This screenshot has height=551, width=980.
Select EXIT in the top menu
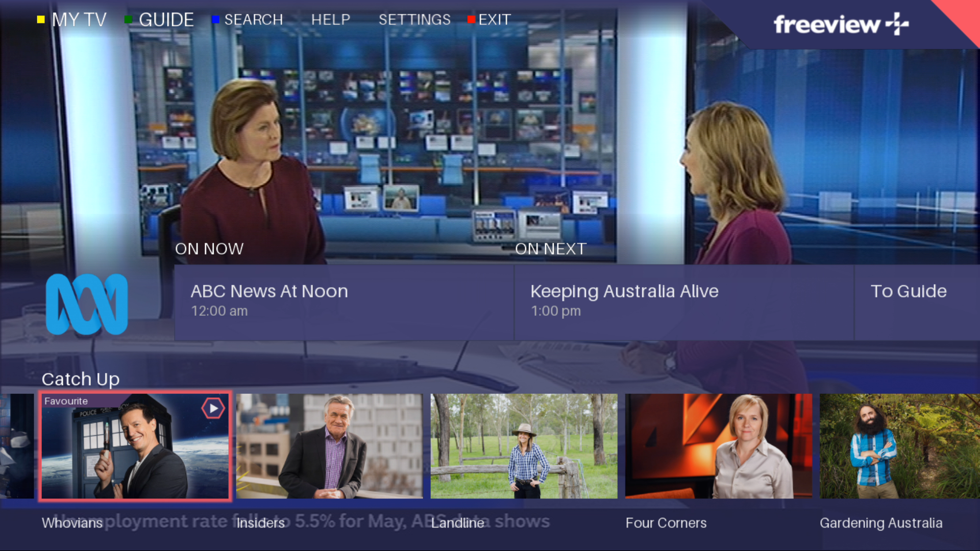click(x=494, y=20)
